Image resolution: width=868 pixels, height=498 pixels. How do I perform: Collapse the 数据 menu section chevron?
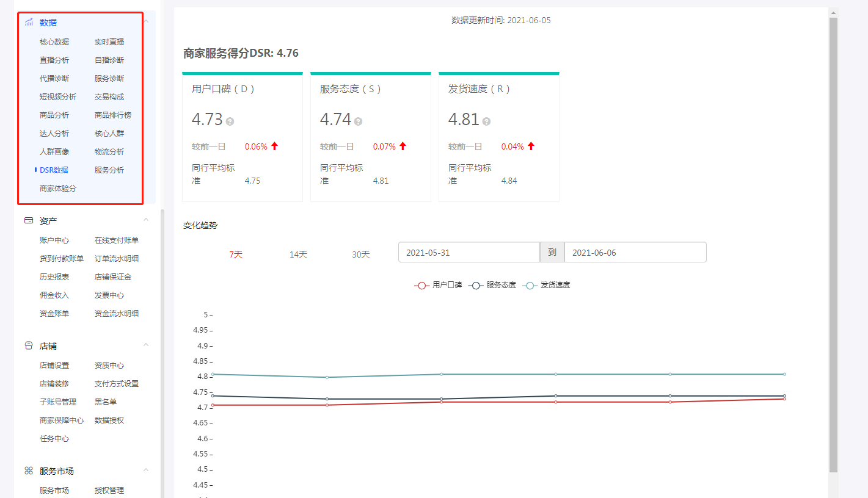click(x=146, y=22)
